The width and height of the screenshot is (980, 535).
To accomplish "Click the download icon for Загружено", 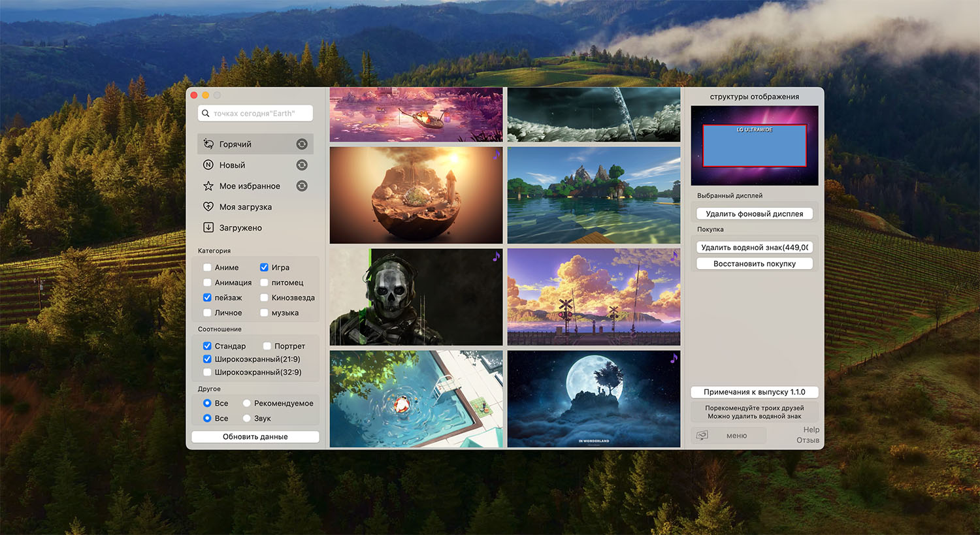I will coord(208,228).
